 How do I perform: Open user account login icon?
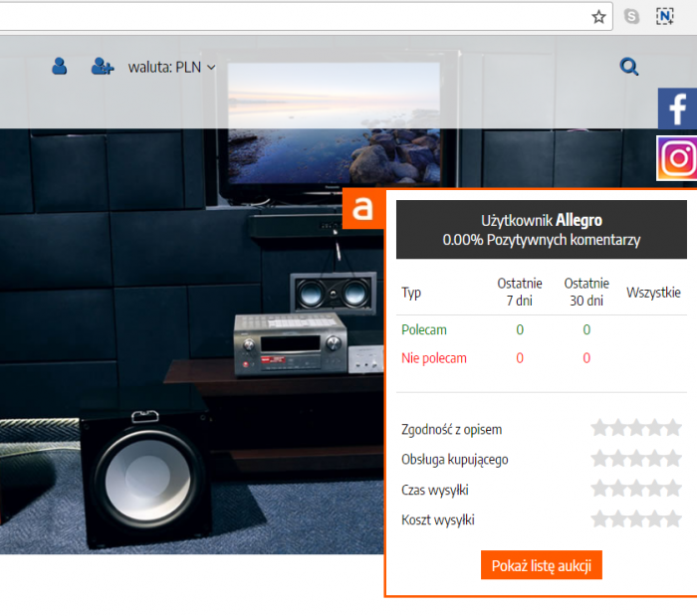click(x=59, y=66)
